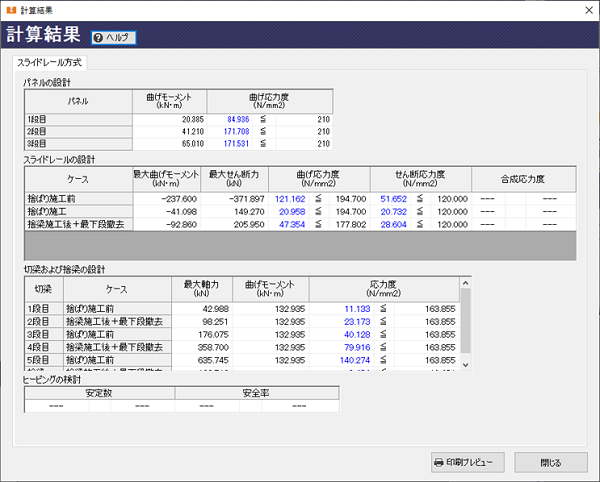Click max shear value -371.897

tap(247, 199)
